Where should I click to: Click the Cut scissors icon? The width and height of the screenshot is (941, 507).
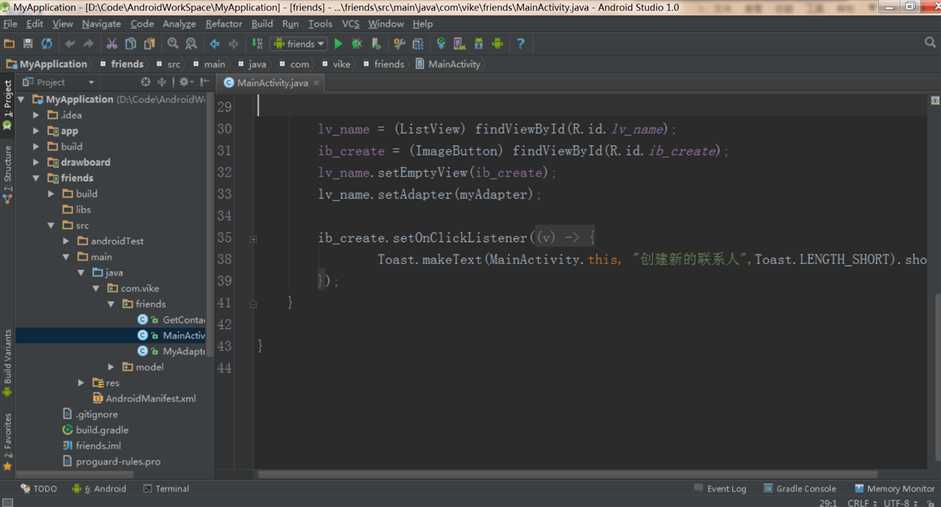(112, 43)
